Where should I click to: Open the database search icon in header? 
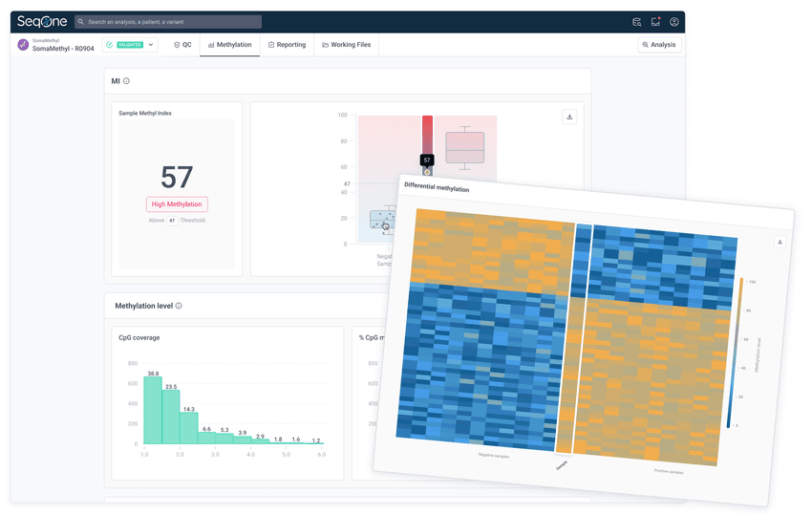637,22
